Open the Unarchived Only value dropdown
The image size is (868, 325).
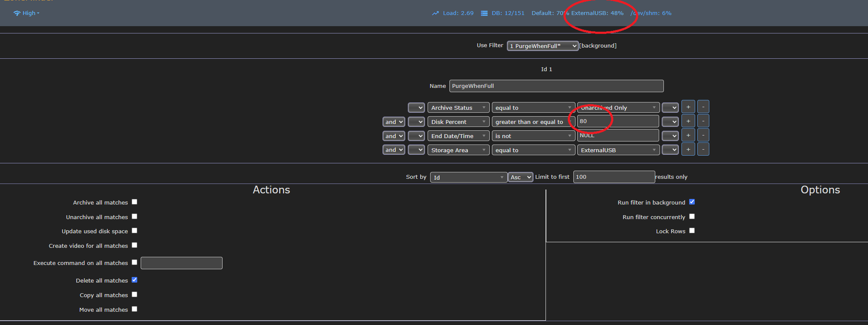click(618, 108)
